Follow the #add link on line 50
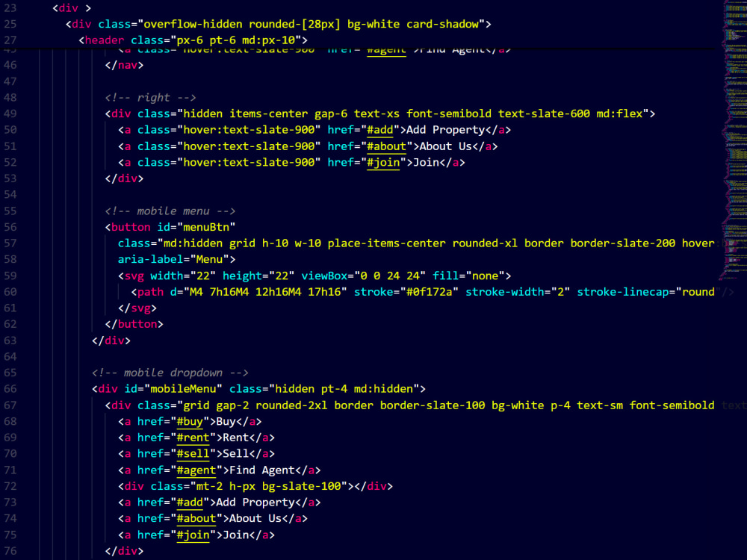This screenshot has height=560, width=747. click(379, 130)
